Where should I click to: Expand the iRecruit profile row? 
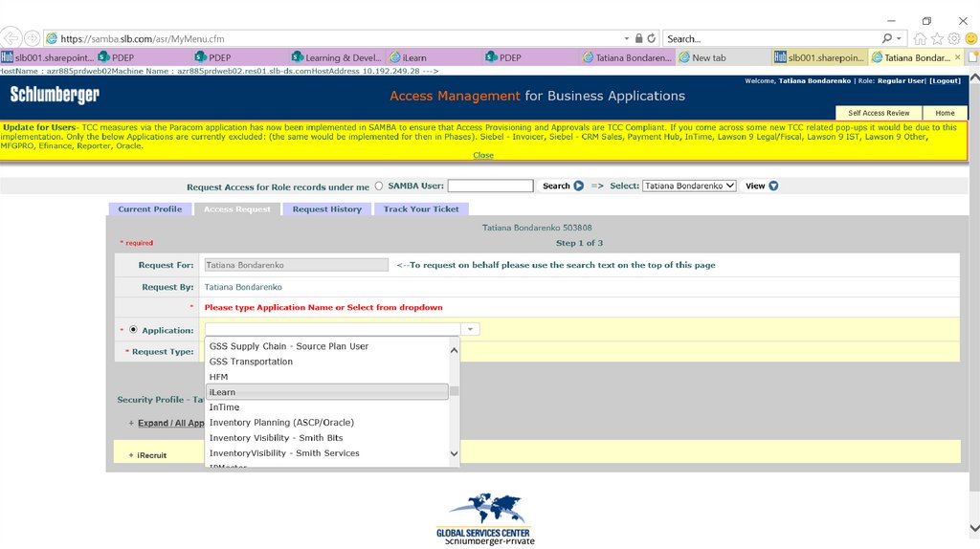(130, 454)
